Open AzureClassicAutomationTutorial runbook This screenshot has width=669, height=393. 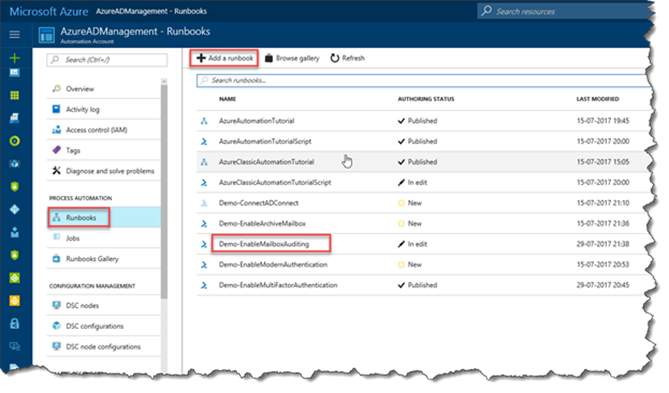coord(267,162)
